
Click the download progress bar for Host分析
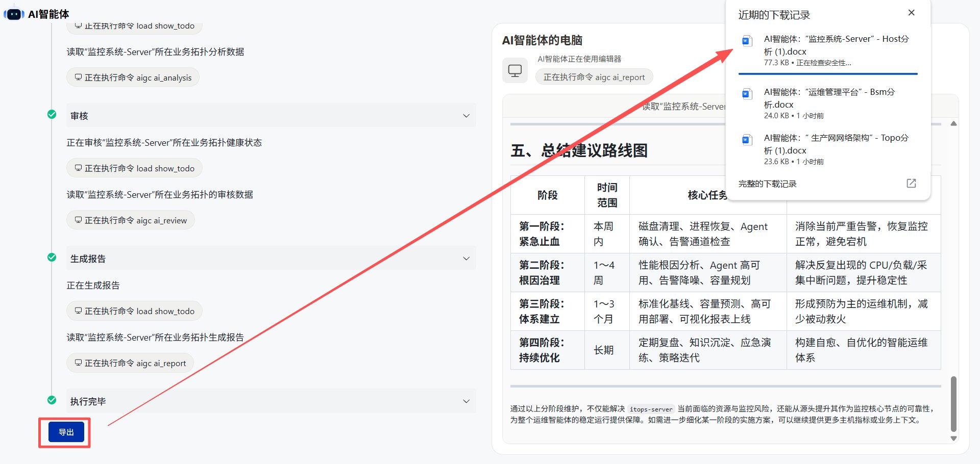[x=828, y=74]
